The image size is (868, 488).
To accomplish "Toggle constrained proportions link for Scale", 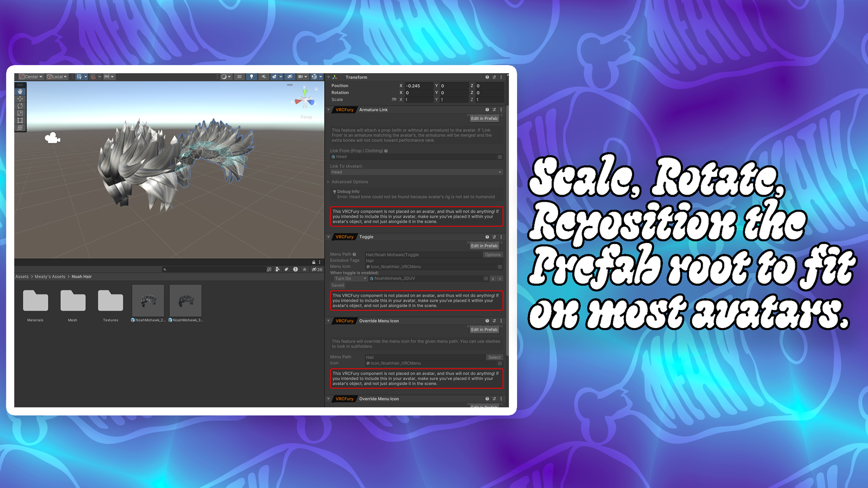I will pyautogui.click(x=394, y=100).
